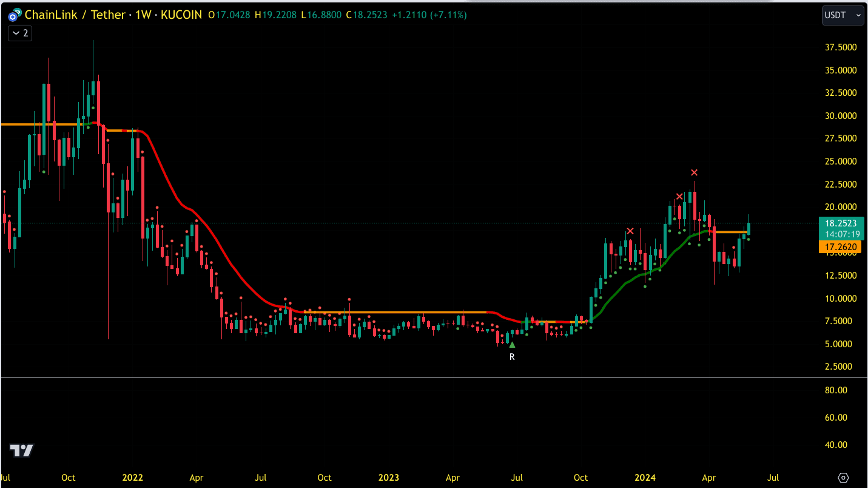
Task: Click the 27.5000 price axis label
Action: (841, 138)
